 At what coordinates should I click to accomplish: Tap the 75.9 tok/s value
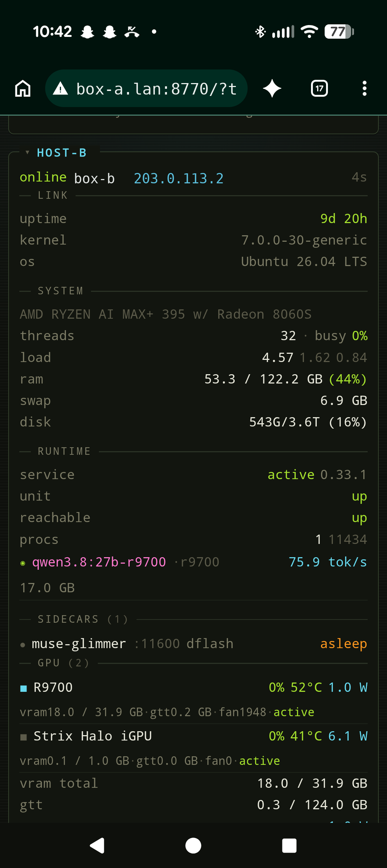tap(328, 562)
